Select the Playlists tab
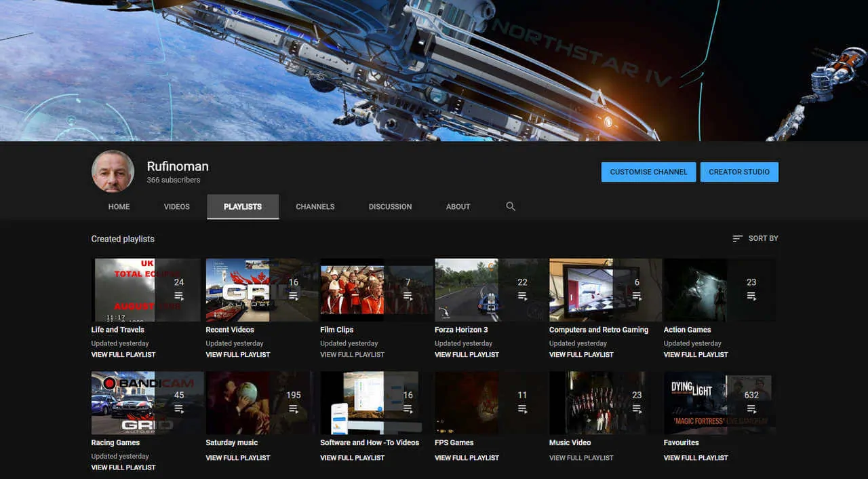The image size is (868, 479). pyautogui.click(x=243, y=207)
